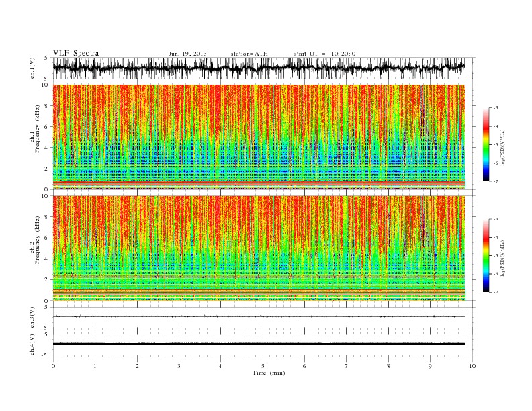
Task: Click the 'start UT = 10:20:0' text
Action: (x=324, y=54)
